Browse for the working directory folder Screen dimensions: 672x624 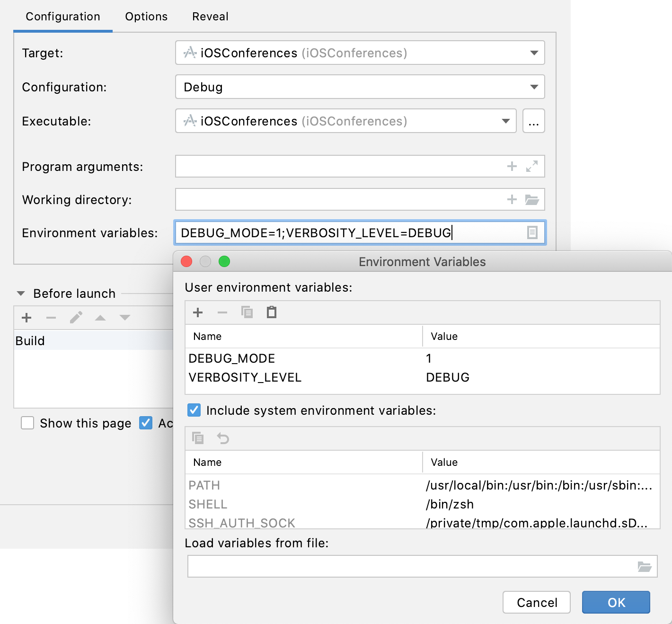[532, 200]
